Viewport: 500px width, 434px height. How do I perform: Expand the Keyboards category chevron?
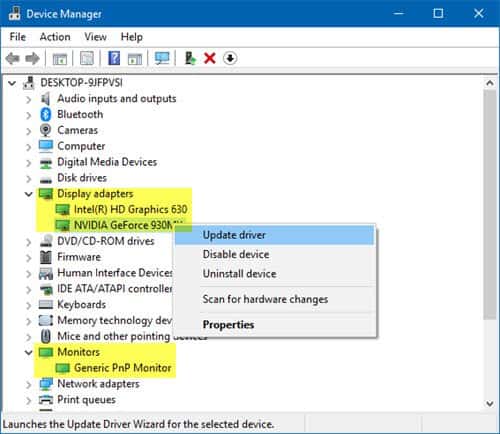[29, 305]
